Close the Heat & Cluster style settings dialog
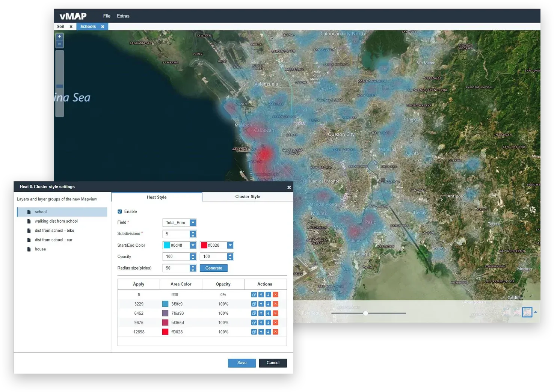 point(289,187)
